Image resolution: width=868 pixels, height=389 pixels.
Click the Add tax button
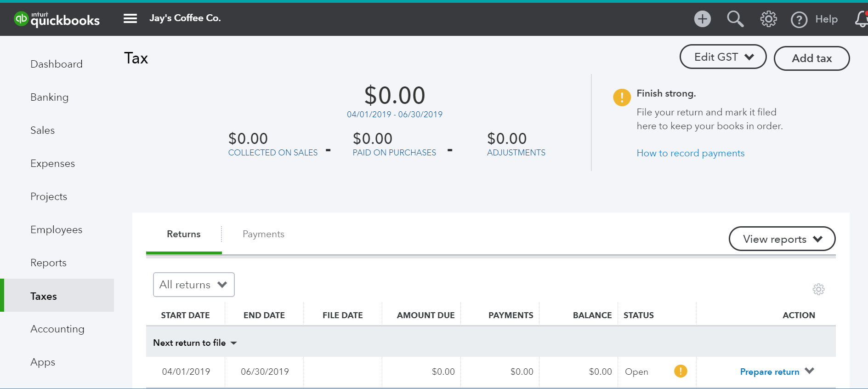click(x=811, y=58)
